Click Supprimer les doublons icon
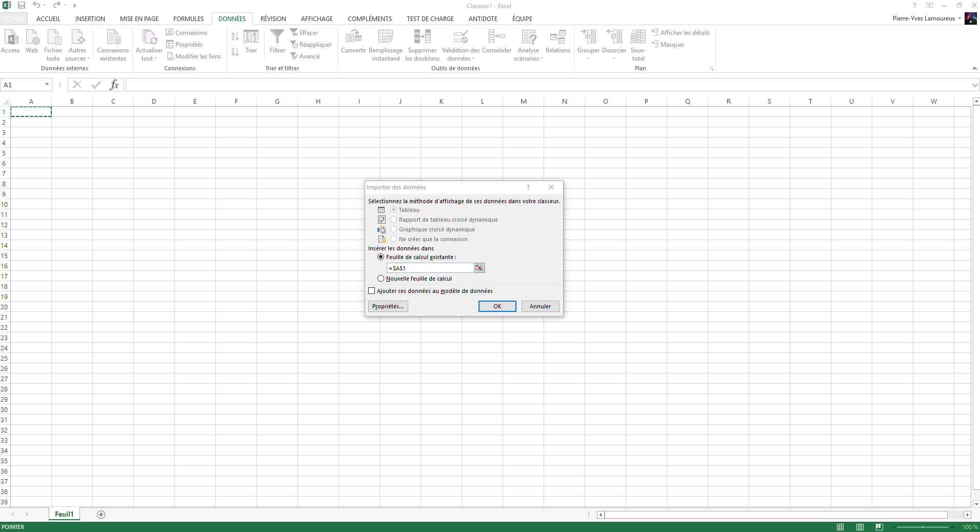 (x=422, y=37)
